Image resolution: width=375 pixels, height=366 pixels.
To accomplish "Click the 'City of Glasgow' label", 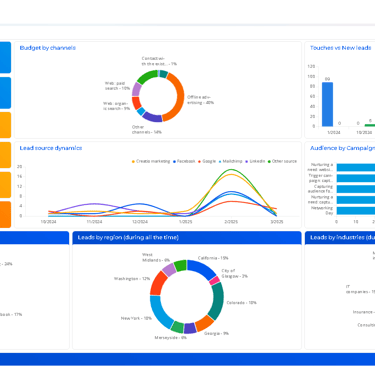I will pyautogui.click(x=234, y=274).
